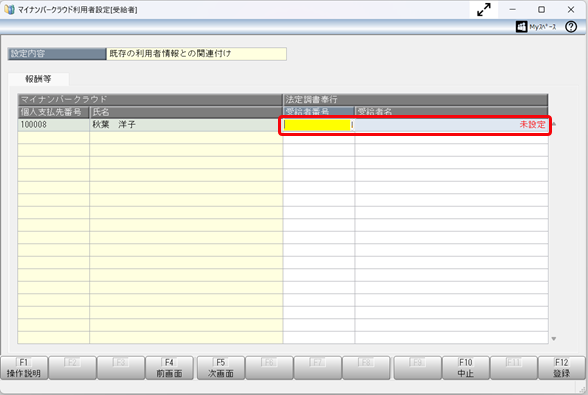Click the 個人支払先番号 column header

(x=54, y=112)
